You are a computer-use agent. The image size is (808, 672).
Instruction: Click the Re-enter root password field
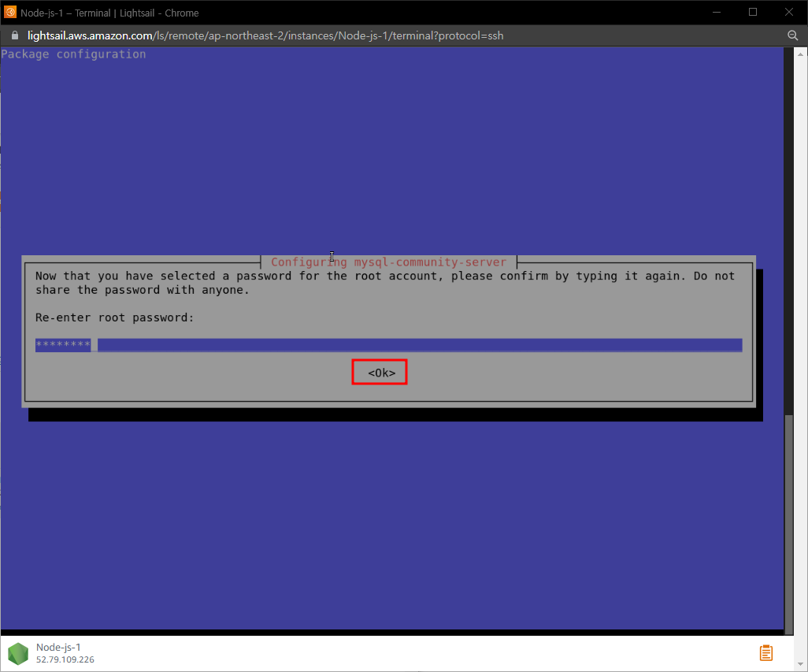point(388,345)
